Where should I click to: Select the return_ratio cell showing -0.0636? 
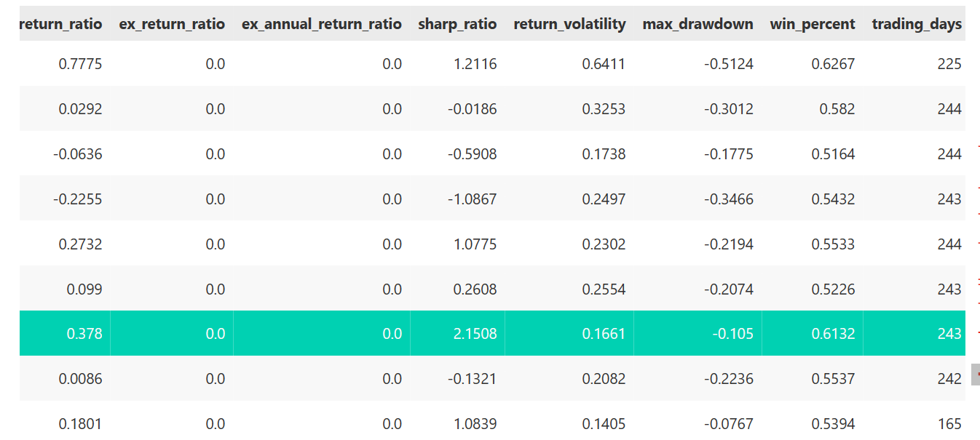click(x=78, y=154)
